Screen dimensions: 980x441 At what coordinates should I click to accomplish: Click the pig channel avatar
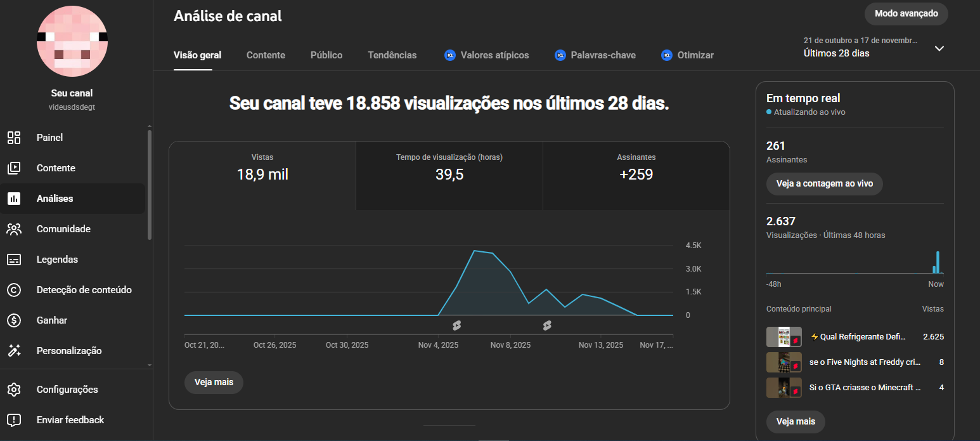72,41
